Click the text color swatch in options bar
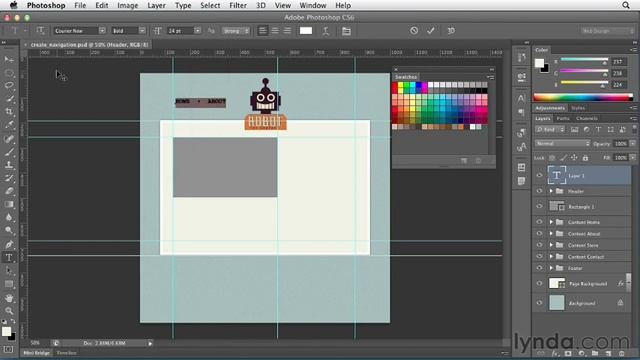This screenshot has height=360, width=640. click(306, 31)
